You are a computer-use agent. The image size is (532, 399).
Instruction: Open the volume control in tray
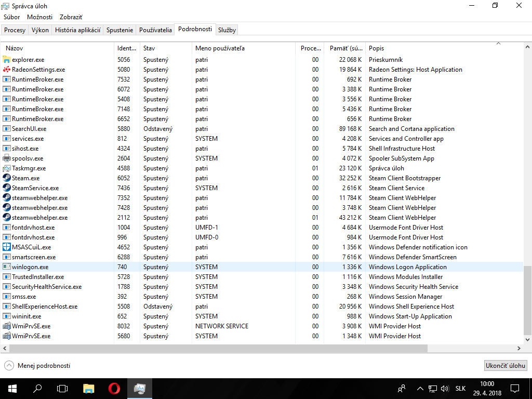coord(445,389)
